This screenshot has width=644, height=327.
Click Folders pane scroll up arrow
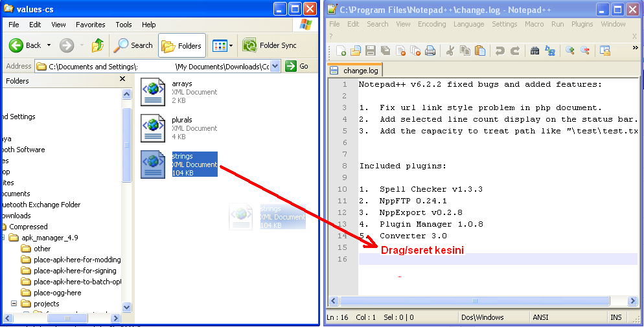[x=126, y=95]
